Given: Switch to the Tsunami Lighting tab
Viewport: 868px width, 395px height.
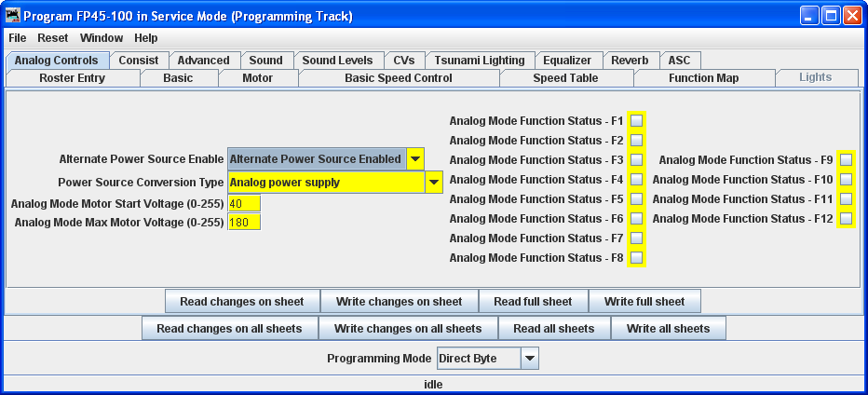Looking at the screenshot, I should (x=479, y=61).
